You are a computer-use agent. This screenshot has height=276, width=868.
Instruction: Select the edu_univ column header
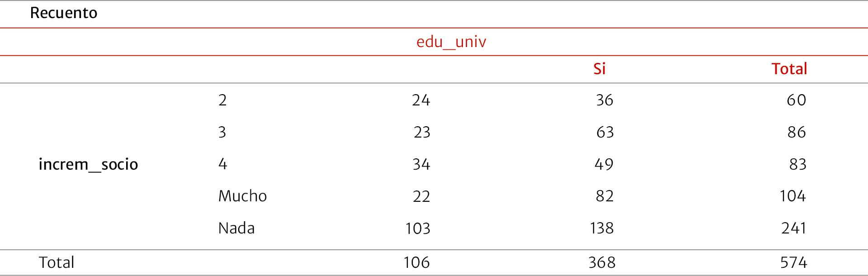(x=451, y=42)
